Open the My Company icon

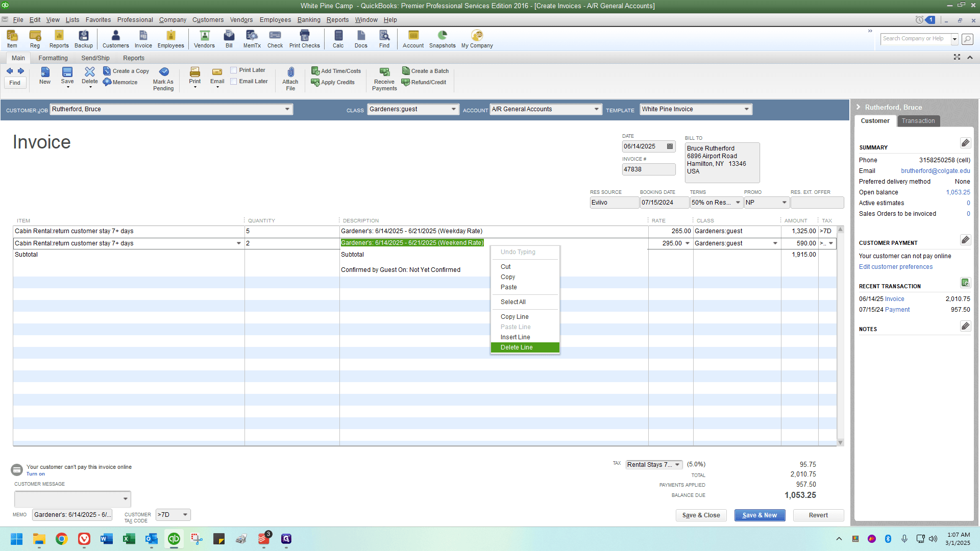pyautogui.click(x=477, y=39)
